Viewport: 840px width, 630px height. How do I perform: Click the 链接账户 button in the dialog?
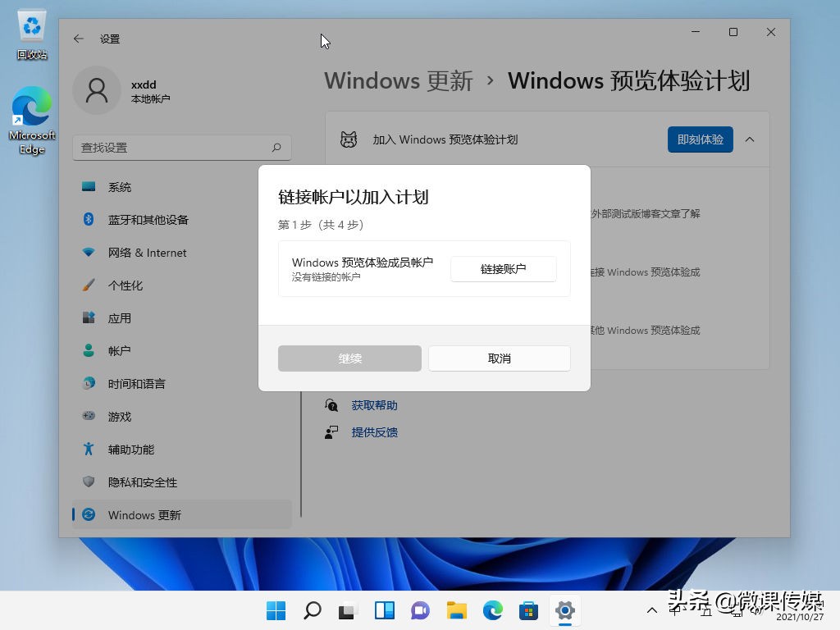pos(503,268)
